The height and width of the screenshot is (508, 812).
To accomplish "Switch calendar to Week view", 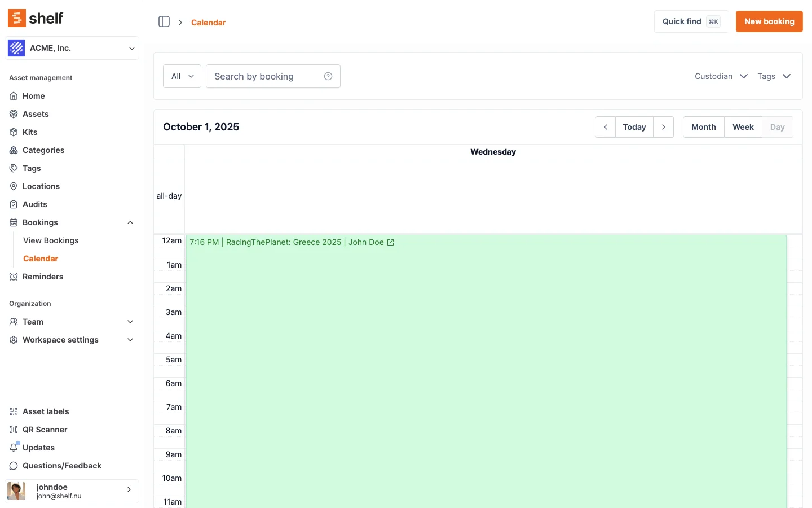I will [743, 127].
